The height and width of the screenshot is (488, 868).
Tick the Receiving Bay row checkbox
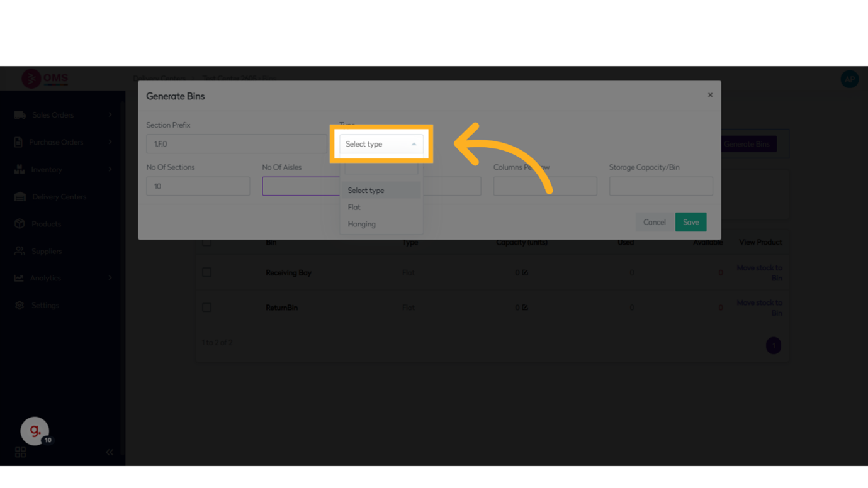[x=206, y=272]
